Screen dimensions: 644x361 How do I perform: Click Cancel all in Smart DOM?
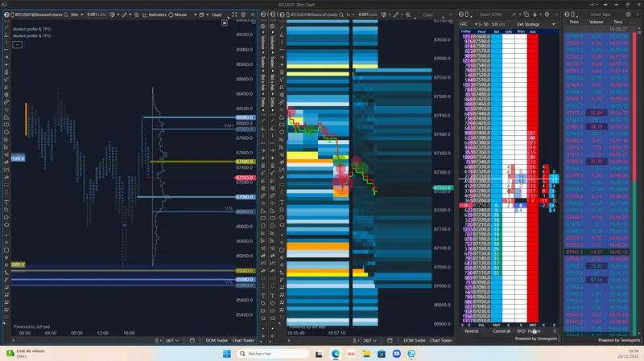click(x=502, y=331)
